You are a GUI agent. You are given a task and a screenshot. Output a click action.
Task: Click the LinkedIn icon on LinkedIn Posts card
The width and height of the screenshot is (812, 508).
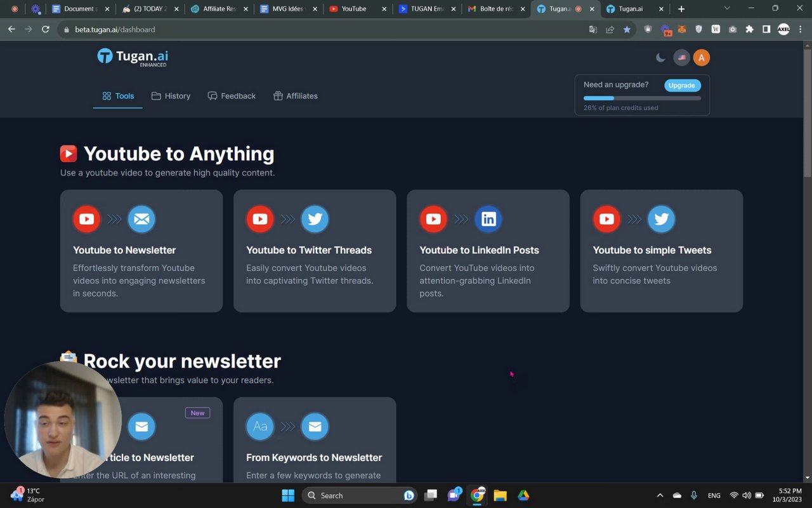click(x=488, y=219)
